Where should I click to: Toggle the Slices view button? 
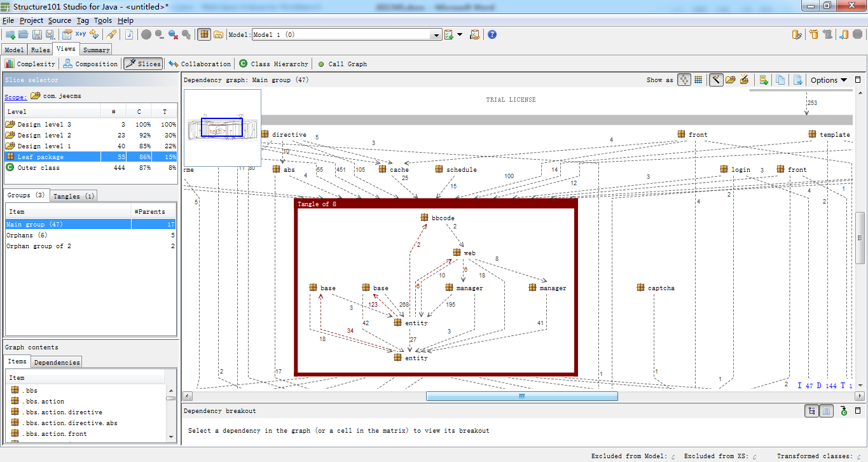point(143,64)
